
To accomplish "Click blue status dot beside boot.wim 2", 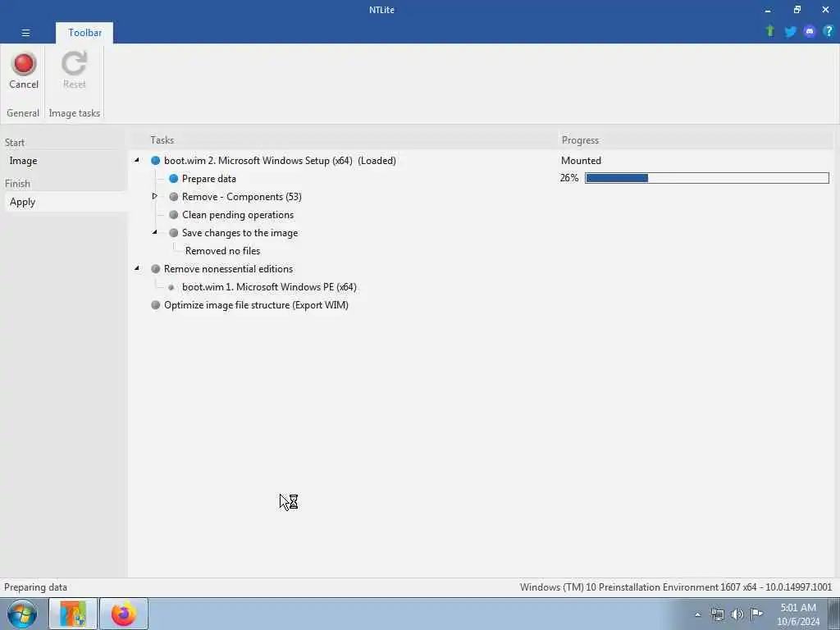I will pyautogui.click(x=155, y=160).
